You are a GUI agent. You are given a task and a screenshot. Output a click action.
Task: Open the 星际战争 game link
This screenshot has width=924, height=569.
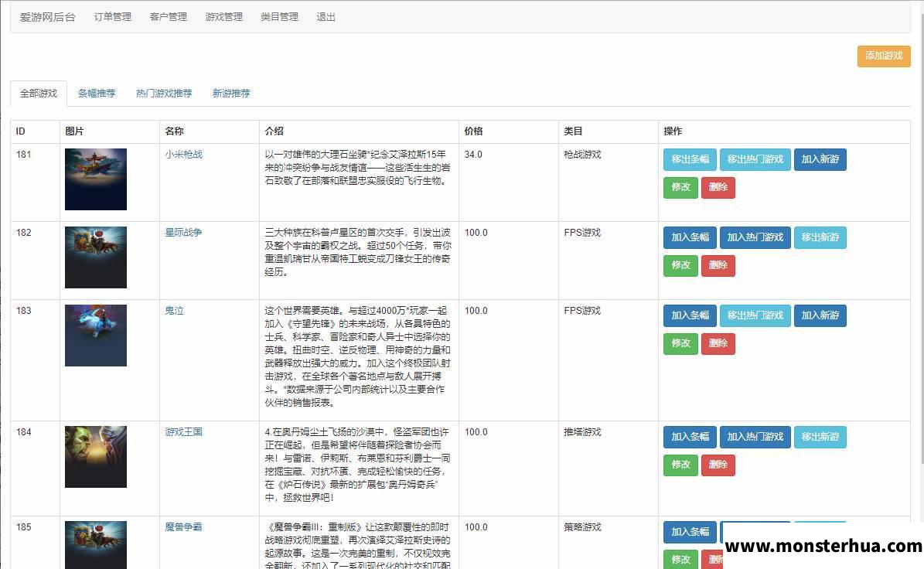[x=184, y=233]
